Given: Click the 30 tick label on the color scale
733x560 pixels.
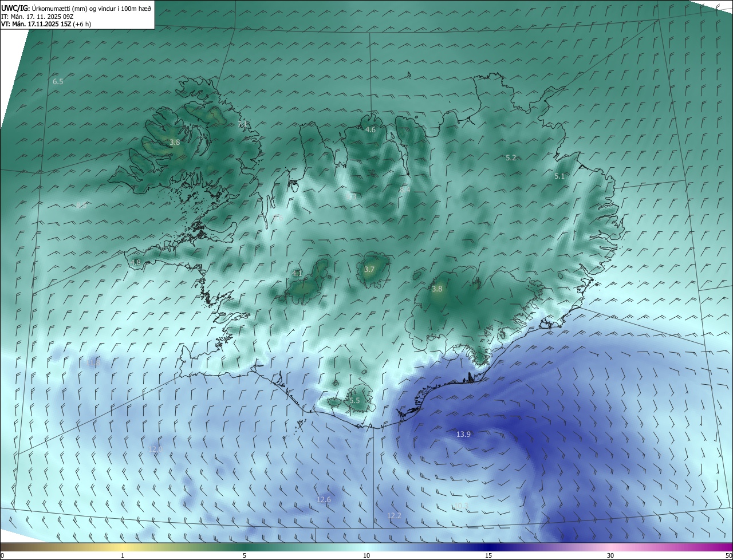Looking at the screenshot, I should (x=610, y=555).
